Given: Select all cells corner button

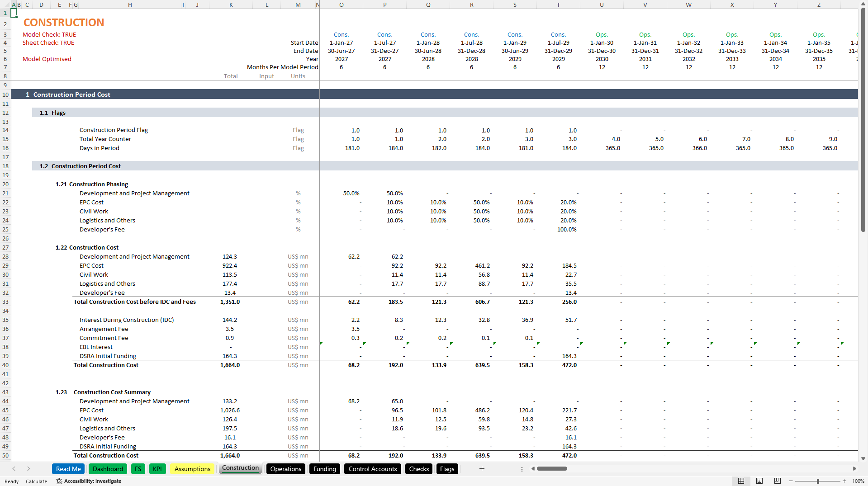Looking at the screenshot, I should (5, 5).
